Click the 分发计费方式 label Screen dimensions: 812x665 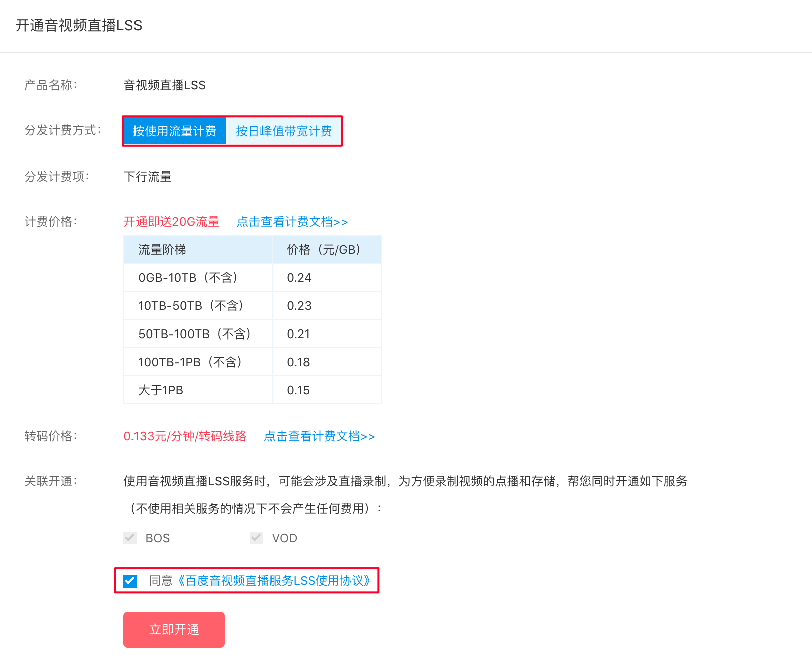click(x=63, y=130)
